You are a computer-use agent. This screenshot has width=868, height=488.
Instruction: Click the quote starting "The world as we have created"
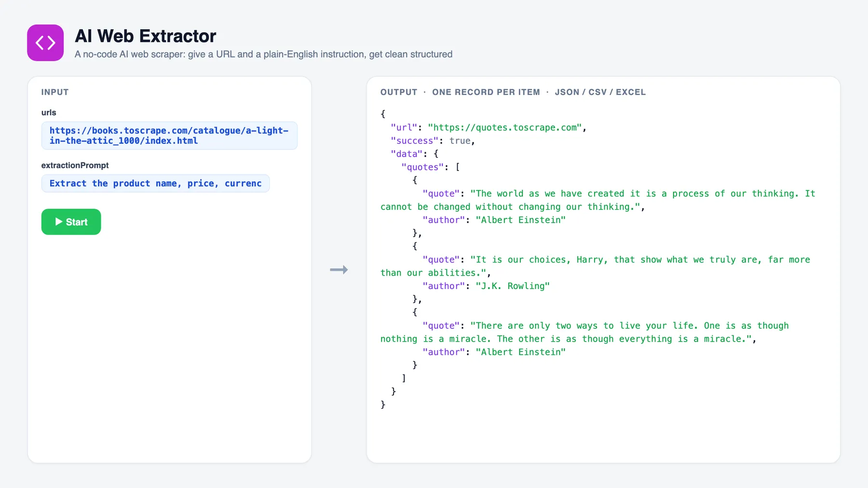(x=598, y=200)
